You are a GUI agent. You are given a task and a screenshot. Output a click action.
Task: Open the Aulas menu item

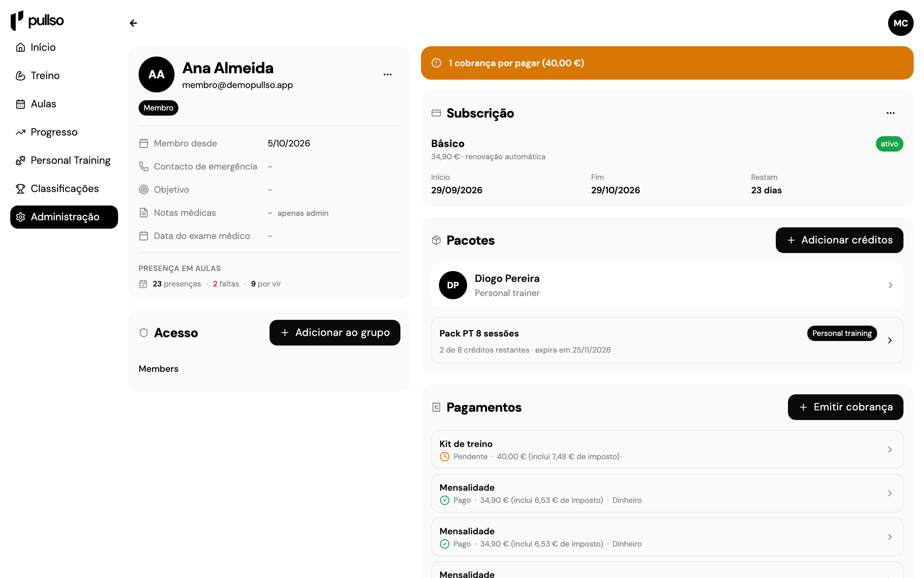pyautogui.click(x=64, y=104)
